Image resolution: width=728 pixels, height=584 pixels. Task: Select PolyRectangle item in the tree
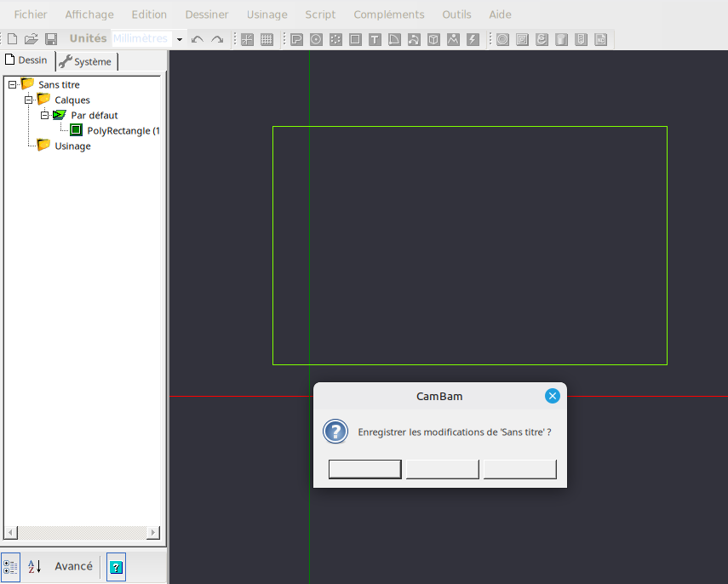tap(122, 131)
